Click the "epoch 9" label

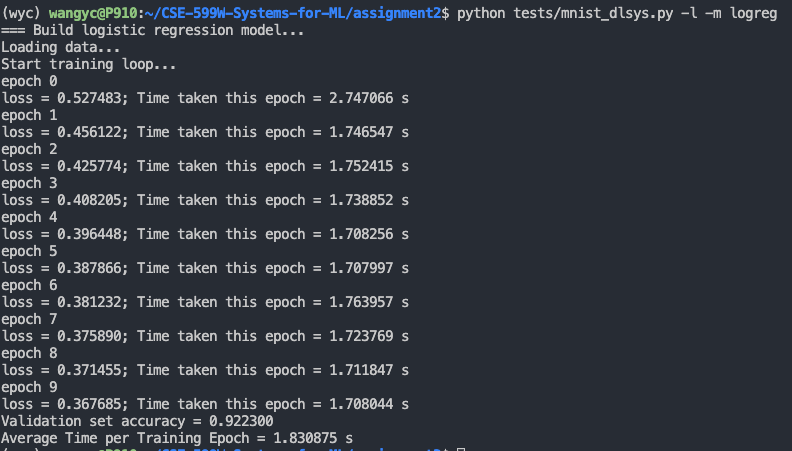tap(30, 387)
